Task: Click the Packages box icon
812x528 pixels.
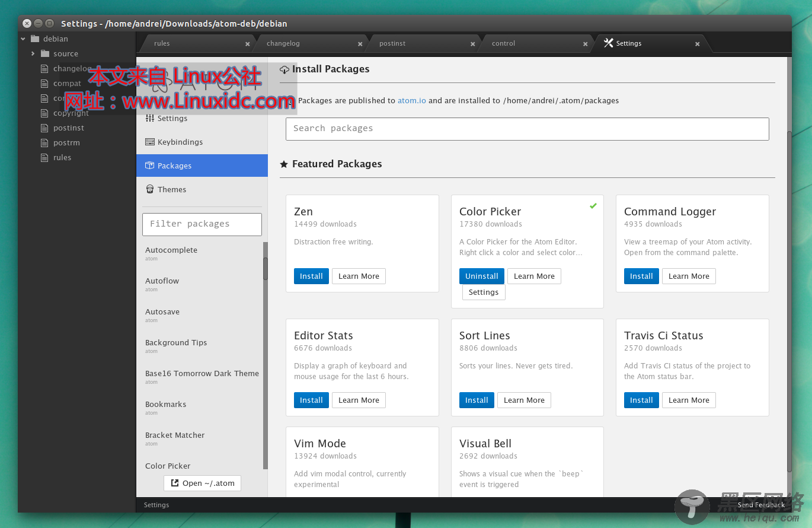Action: pos(150,166)
